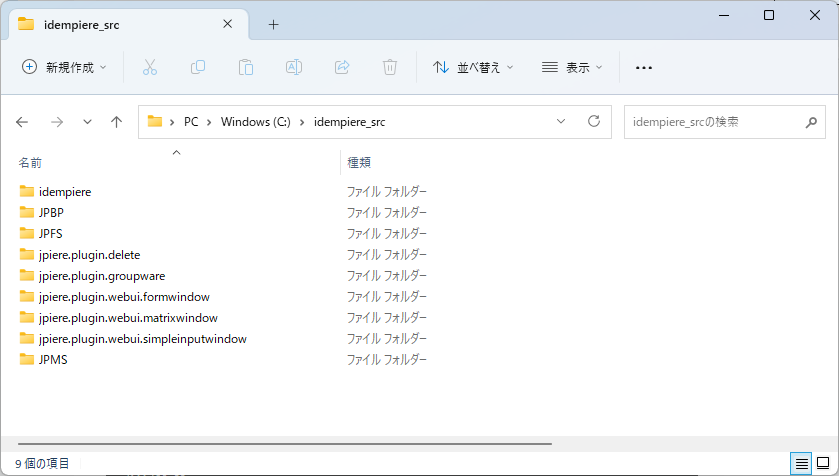Click the idempiere folder icon
This screenshot has height=476, width=839.
27,191
